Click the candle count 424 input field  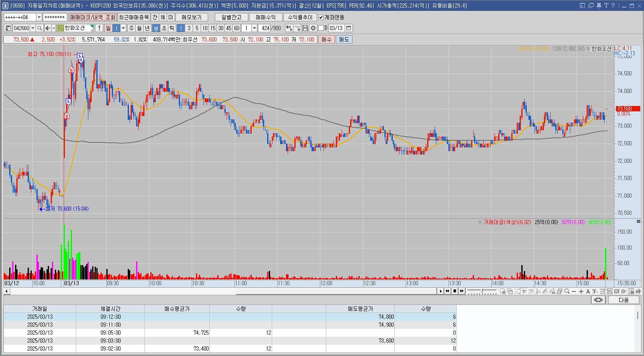click(264, 28)
